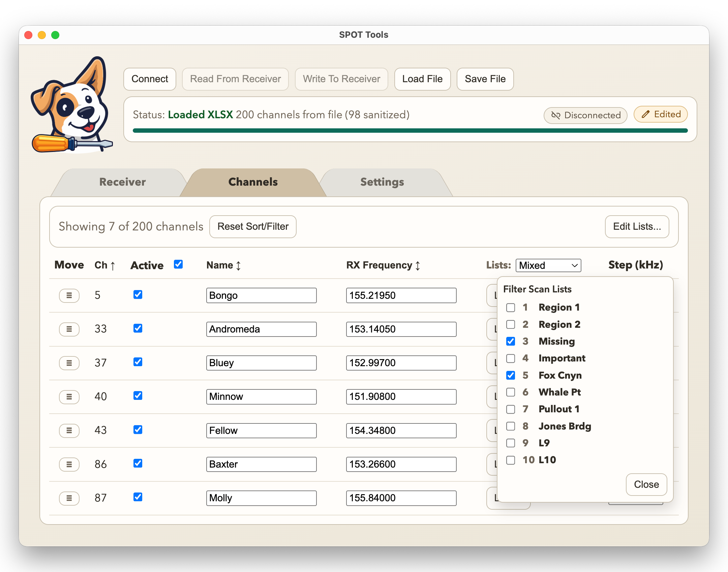Click the move handle for channel 5
728x572 pixels.
pos(69,295)
